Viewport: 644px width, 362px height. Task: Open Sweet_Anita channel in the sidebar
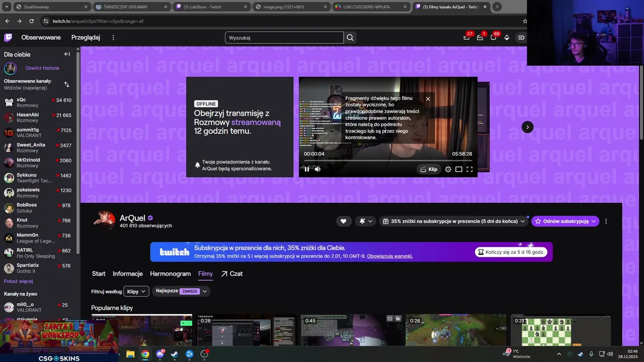pos(38,148)
